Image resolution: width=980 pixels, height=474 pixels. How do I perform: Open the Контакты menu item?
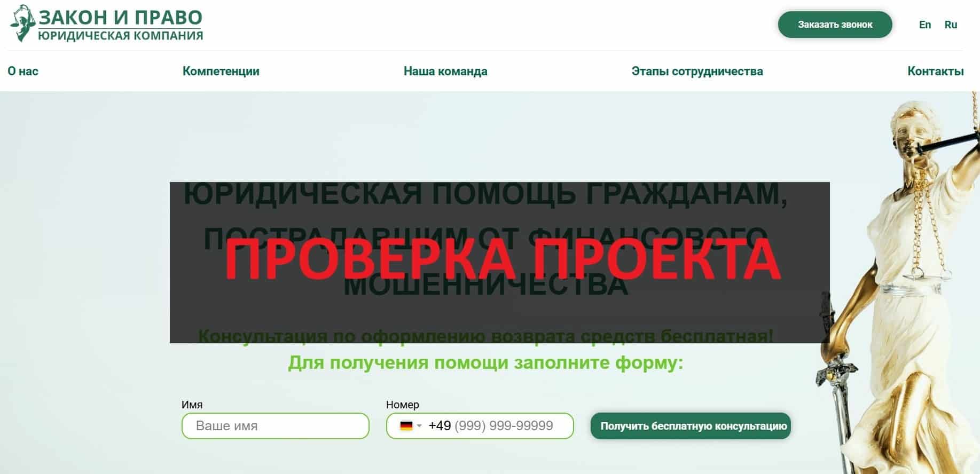935,71
